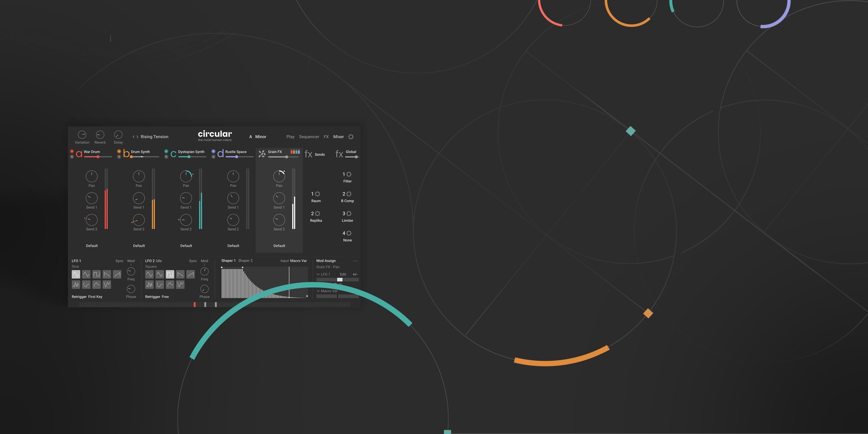The width and height of the screenshot is (868, 434).
Task: Toggle Sync for LFO 1
Action: tap(119, 261)
